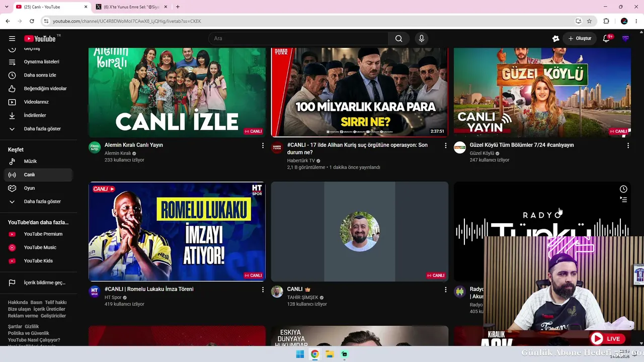Click the Geliştiriciler footer link

pos(53,316)
